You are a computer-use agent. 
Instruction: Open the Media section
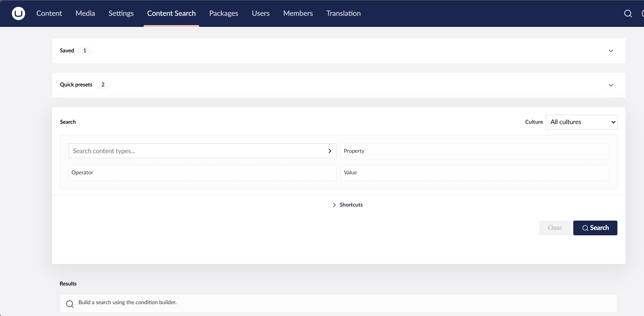pyautogui.click(x=85, y=13)
